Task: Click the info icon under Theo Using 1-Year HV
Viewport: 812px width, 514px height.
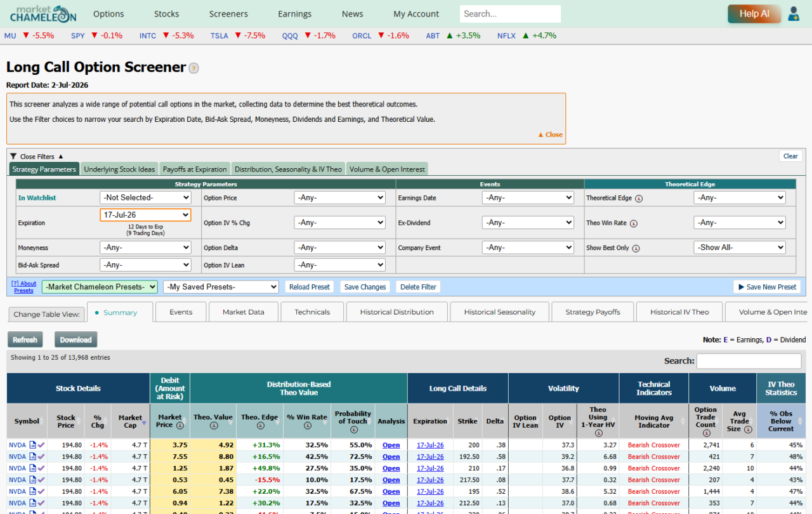Action: tap(598, 433)
